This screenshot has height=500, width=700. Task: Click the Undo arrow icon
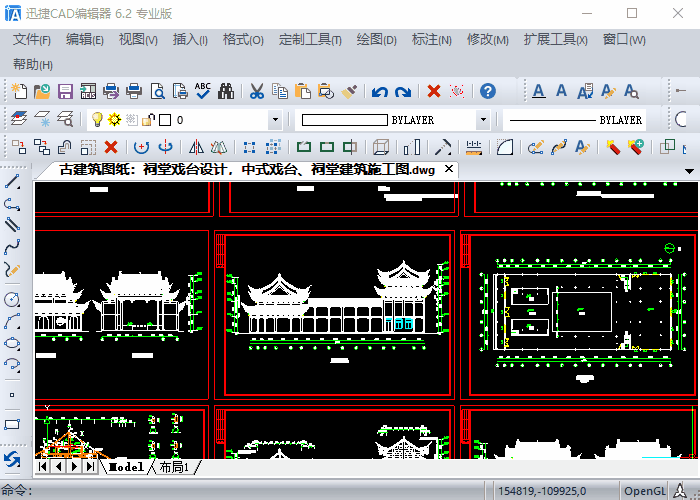point(379,92)
